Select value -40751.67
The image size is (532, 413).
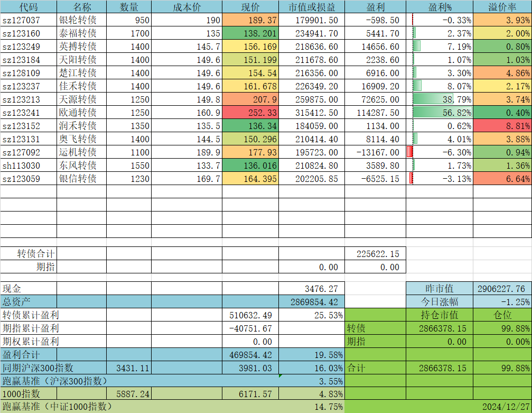(x=250, y=328)
